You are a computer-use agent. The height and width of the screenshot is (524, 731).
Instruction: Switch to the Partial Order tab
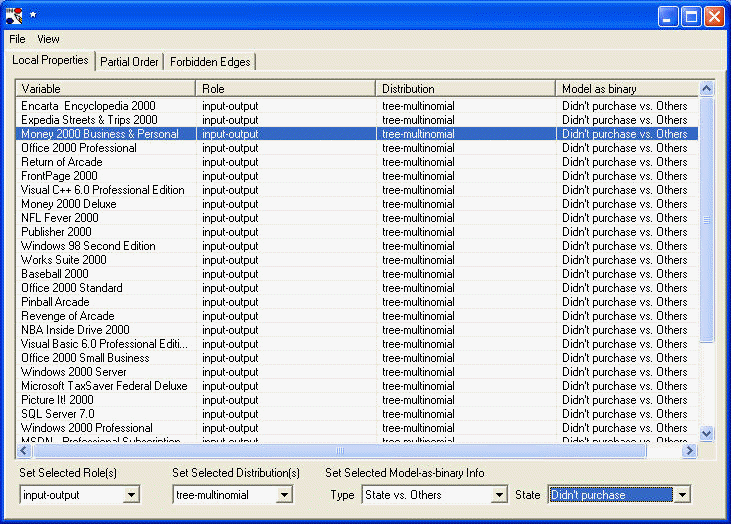(130, 62)
